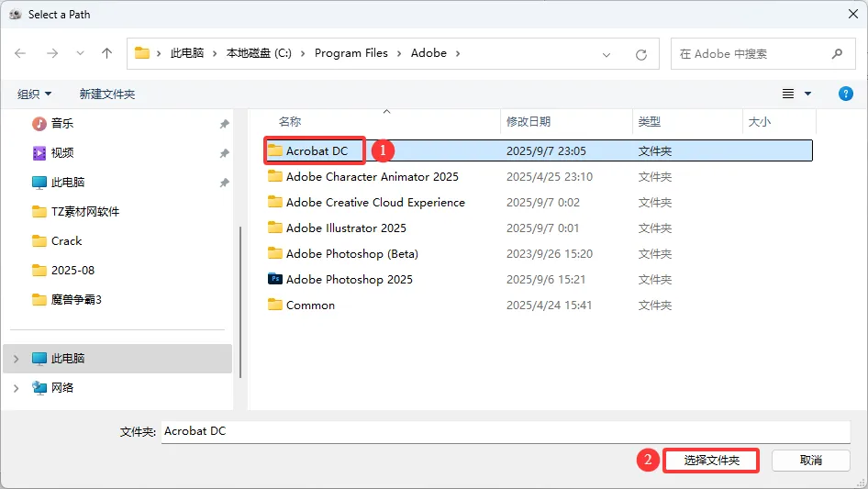
Task: Expand chevron after Adobe breadcrumb
Action: click(458, 54)
